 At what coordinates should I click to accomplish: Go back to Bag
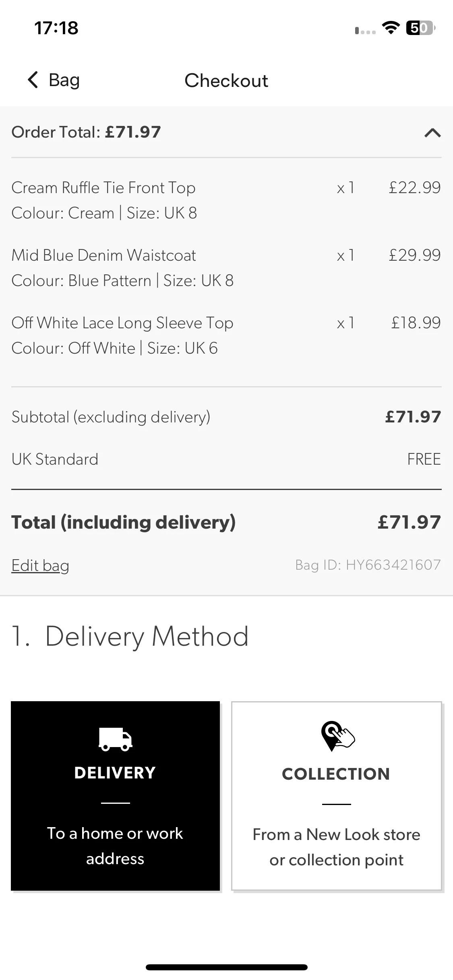click(54, 80)
